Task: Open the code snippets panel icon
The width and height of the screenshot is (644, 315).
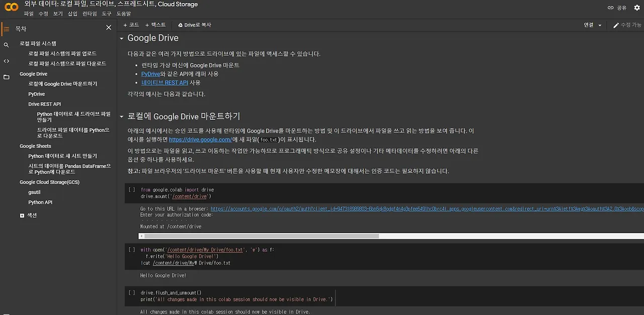Action: [6, 61]
